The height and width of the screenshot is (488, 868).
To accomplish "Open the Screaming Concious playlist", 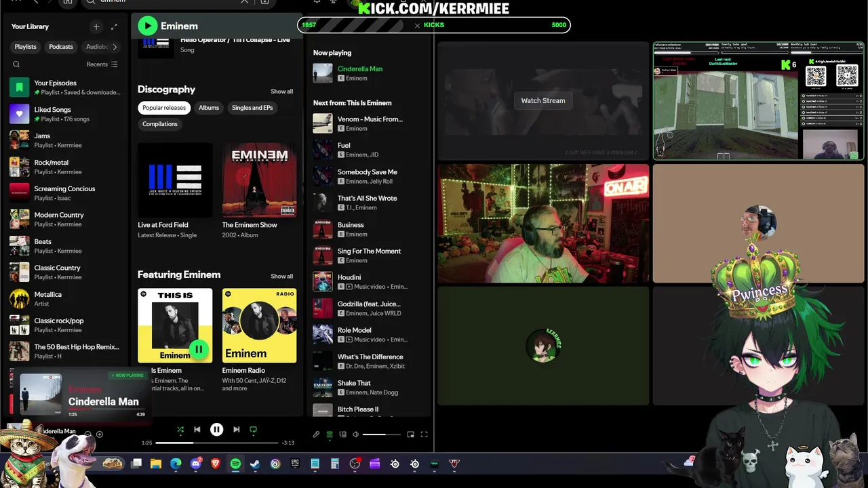I will pos(65,193).
